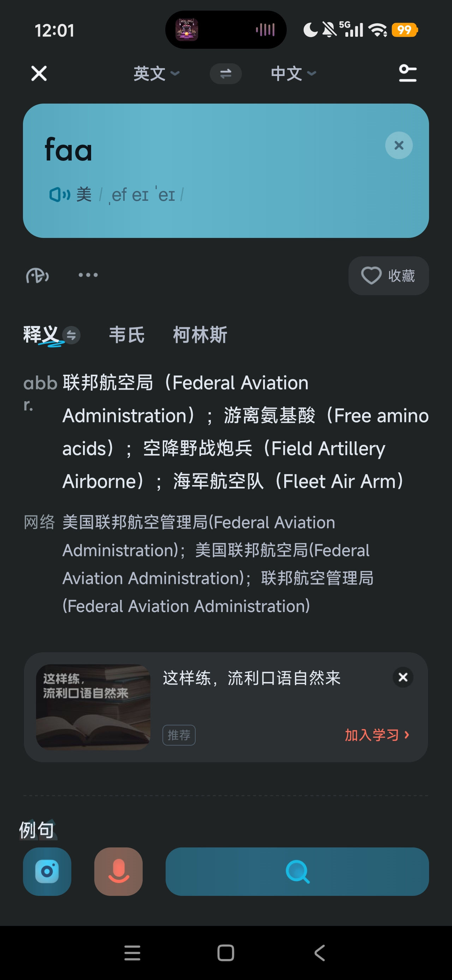
Task: Dismiss the 流利口语 recommendation card
Action: (403, 677)
